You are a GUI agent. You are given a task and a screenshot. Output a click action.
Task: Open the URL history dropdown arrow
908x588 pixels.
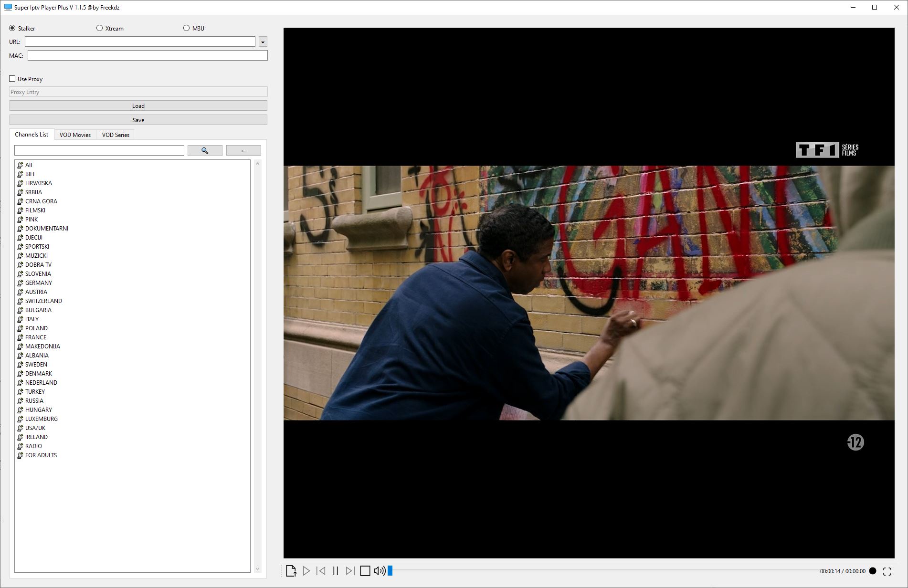click(263, 42)
